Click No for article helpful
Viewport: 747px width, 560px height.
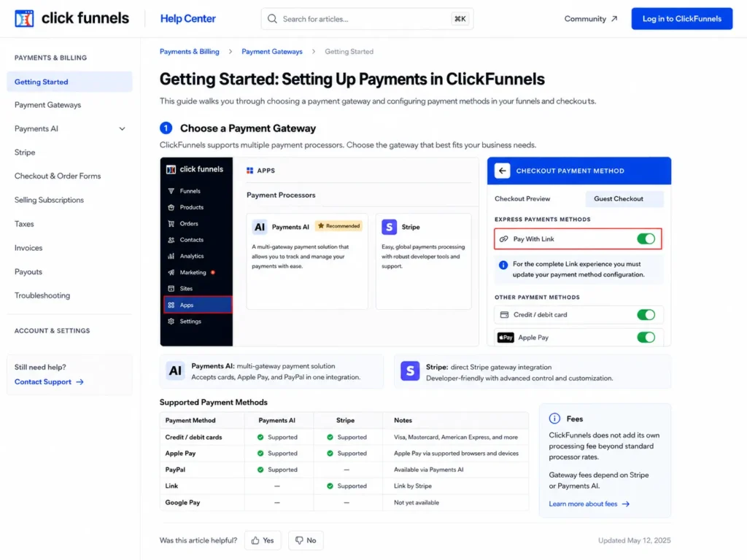(x=306, y=540)
